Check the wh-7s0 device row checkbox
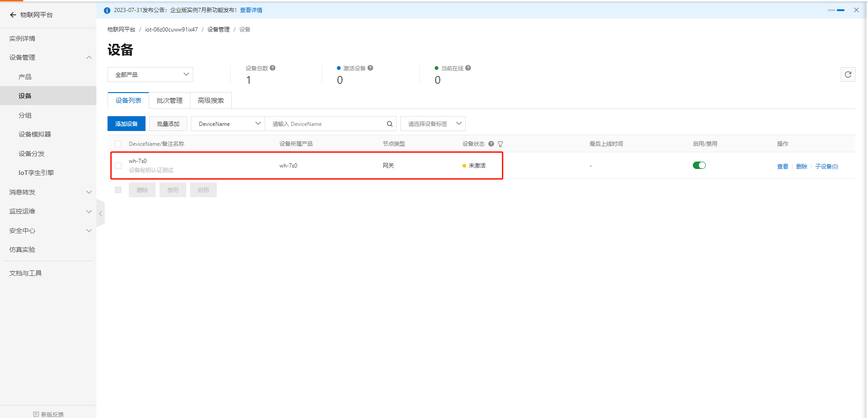Image resolution: width=868 pixels, height=418 pixels. pos(118,166)
